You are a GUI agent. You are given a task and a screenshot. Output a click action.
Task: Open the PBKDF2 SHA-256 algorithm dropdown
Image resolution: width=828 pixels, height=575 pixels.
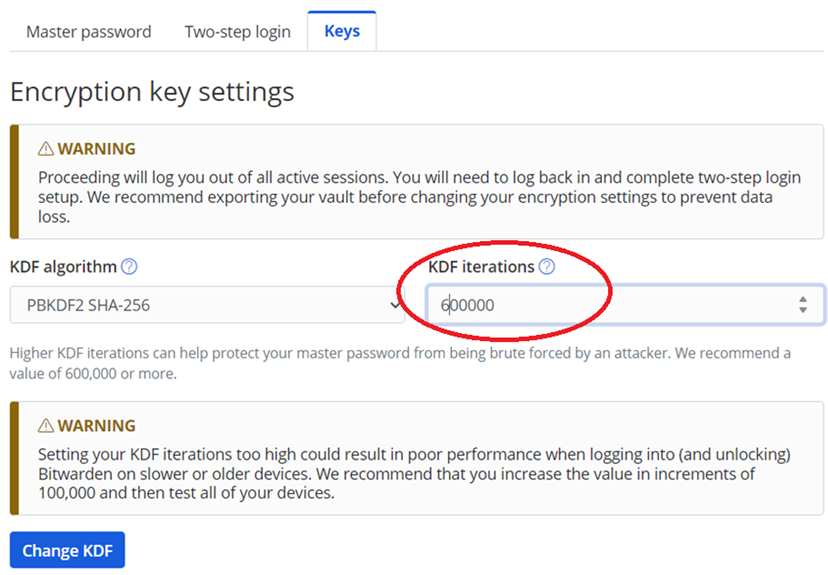click(x=200, y=305)
